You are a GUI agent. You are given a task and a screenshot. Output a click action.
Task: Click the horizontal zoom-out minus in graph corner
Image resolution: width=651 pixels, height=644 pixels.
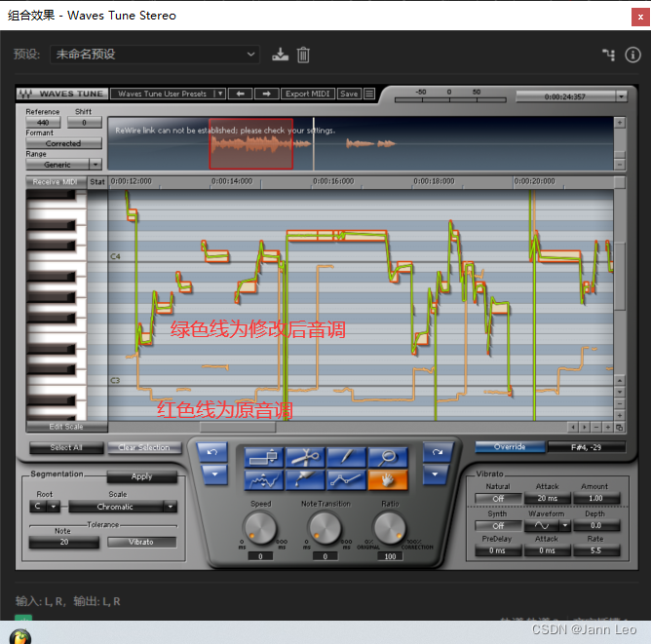pyautogui.click(x=596, y=427)
